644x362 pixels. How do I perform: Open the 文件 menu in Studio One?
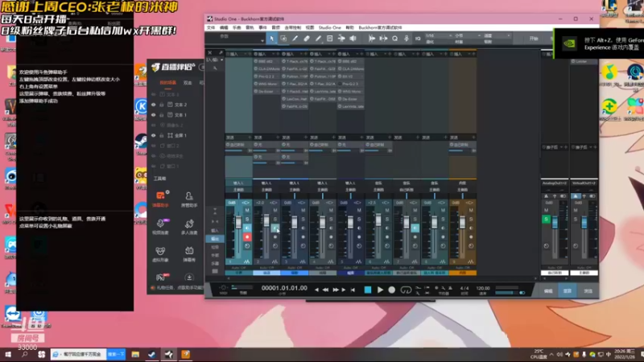(x=211, y=27)
